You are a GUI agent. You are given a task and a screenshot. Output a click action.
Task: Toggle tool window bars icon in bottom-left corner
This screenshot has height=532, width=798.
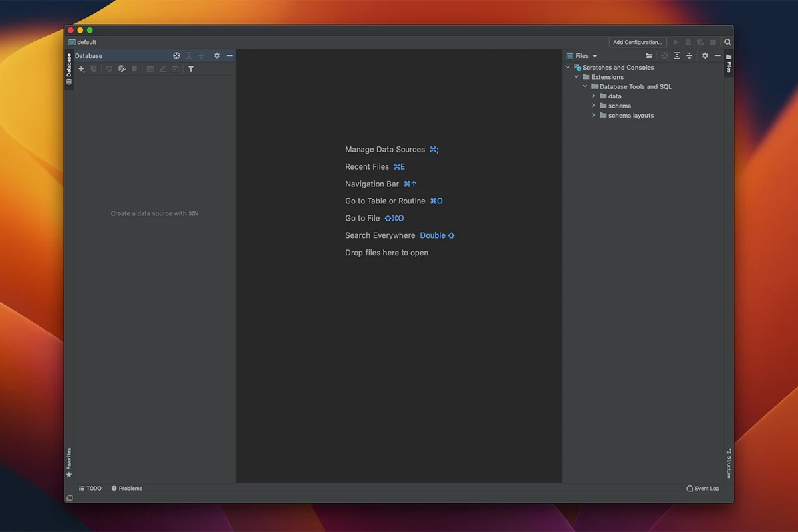click(69, 498)
